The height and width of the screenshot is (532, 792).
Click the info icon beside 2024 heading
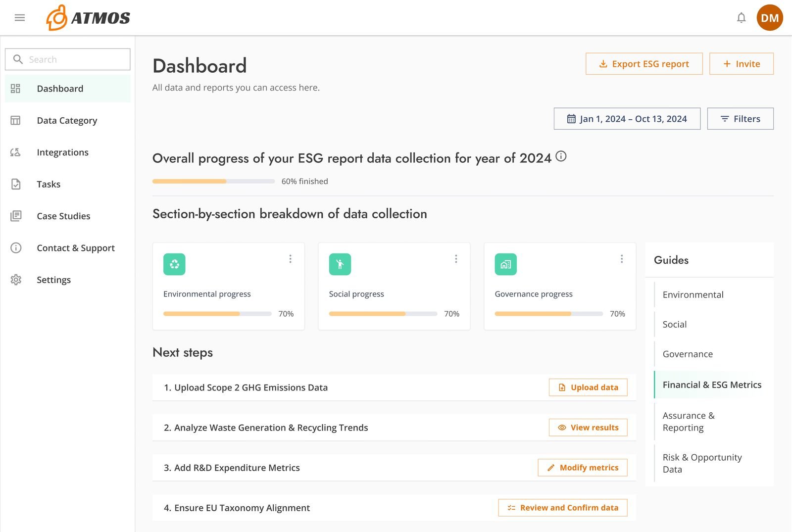pyautogui.click(x=561, y=156)
